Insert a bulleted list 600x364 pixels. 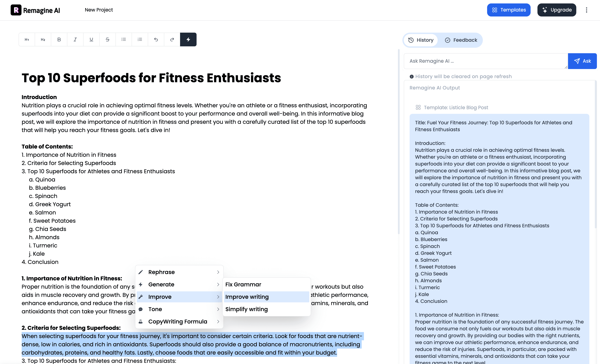(124, 39)
